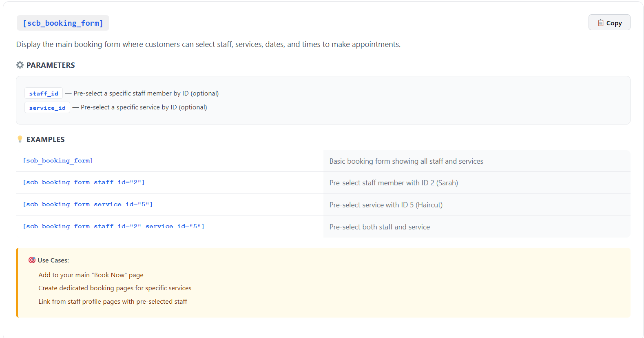Click the 'Use Cases:' label
The width and height of the screenshot is (644, 338).
point(53,260)
